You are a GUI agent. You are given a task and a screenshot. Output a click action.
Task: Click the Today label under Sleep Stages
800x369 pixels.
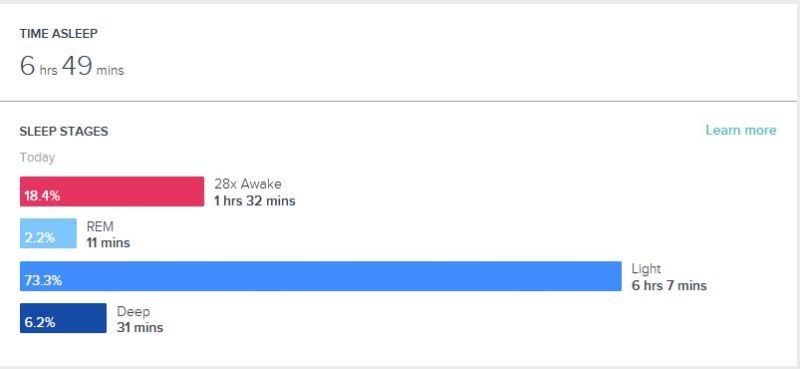(37, 157)
